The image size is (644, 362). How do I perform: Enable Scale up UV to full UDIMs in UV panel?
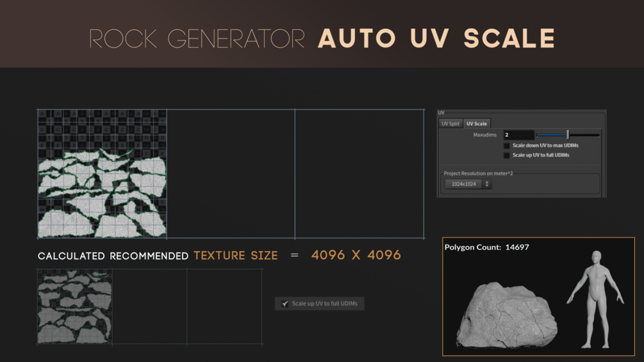[507, 155]
